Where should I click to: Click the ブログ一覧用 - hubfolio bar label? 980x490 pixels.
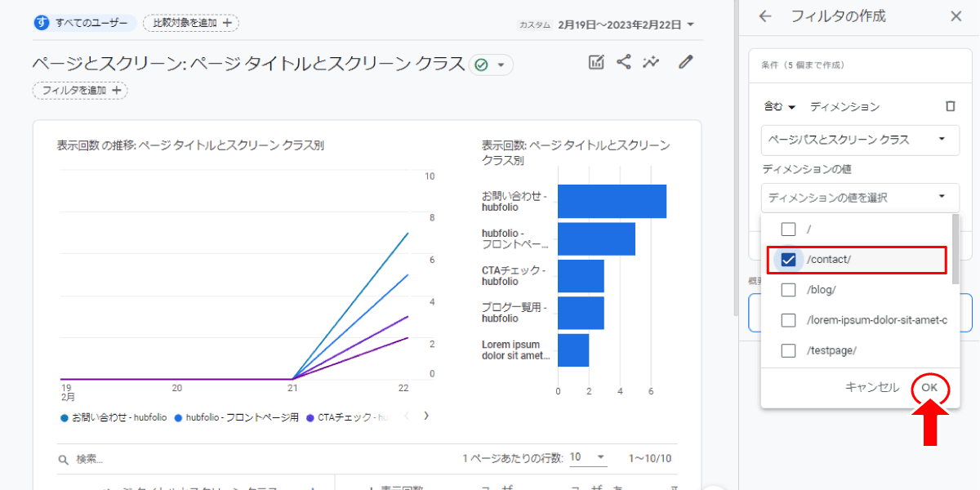pos(514,313)
